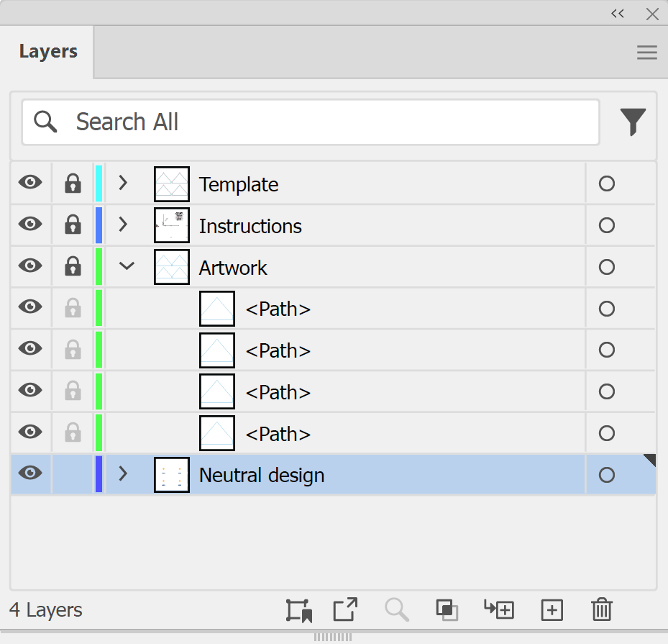Image resolution: width=668 pixels, height=644 pixels.
Task: Click the Neutral design purple color bar
Action: 99,474
